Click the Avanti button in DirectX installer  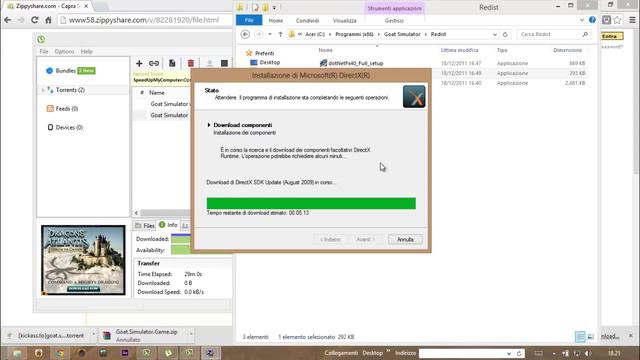coord(365,240)
